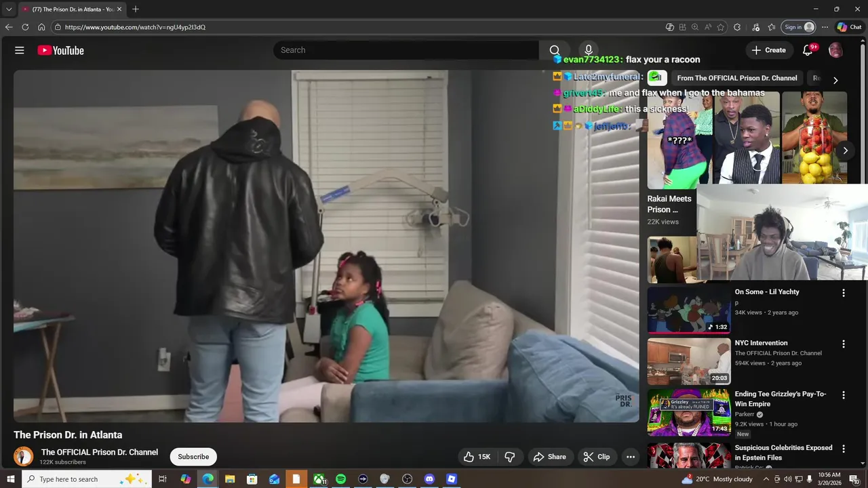
Task: Open Edge favorites list icon
Action: (772, 27)
